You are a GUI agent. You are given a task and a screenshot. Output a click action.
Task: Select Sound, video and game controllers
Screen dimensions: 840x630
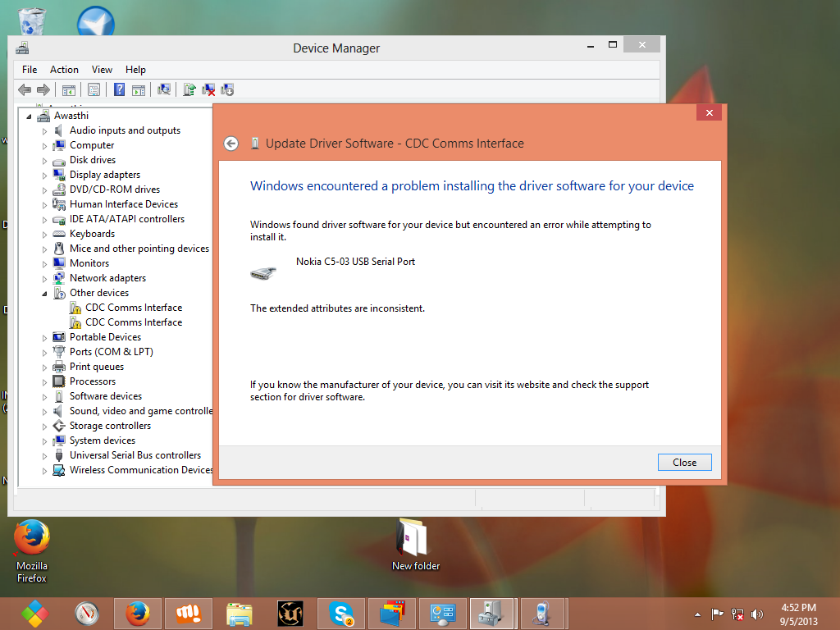point(141,411)
